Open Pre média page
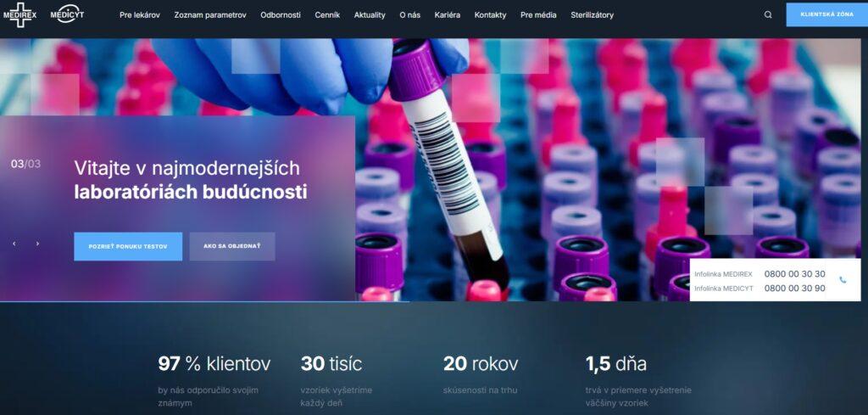The image size is (868, 415). 538,15
